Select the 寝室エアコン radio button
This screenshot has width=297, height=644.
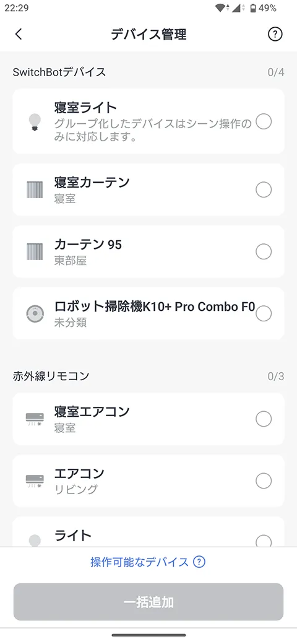[x=264, y=419]
